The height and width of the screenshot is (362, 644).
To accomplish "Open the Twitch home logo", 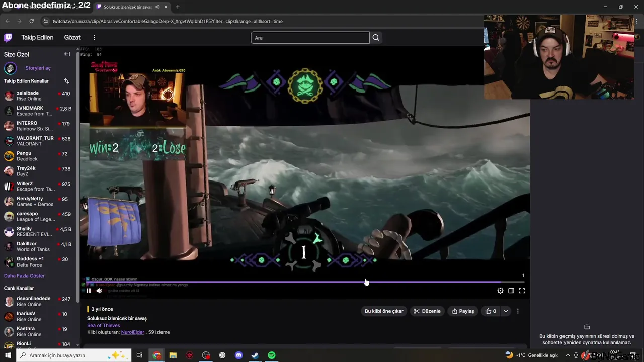I will tap(8, 38).
